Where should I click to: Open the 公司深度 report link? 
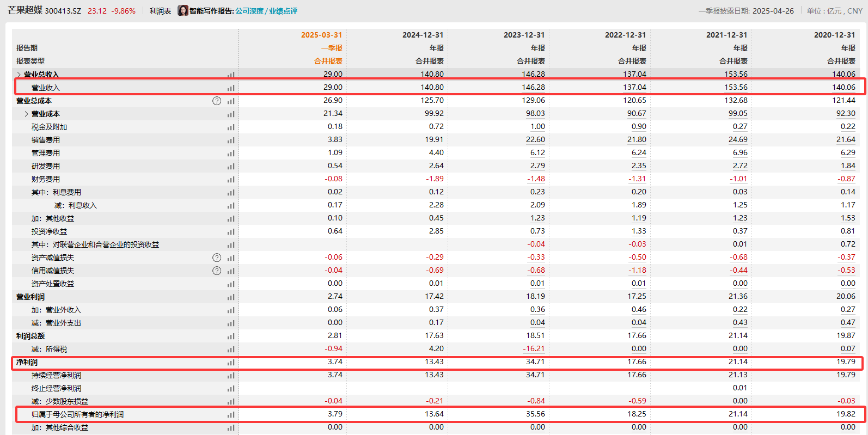pyautogui.click(x=249, y=11)
